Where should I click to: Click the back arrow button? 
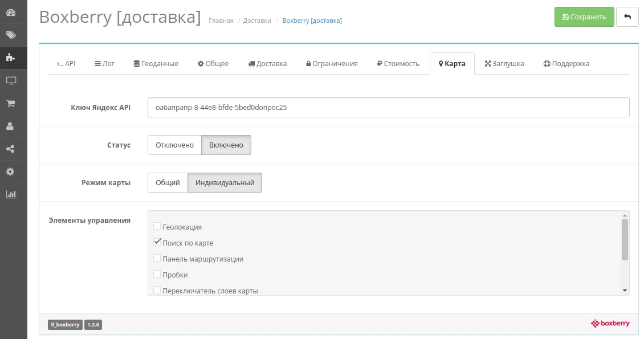(627, 17)
